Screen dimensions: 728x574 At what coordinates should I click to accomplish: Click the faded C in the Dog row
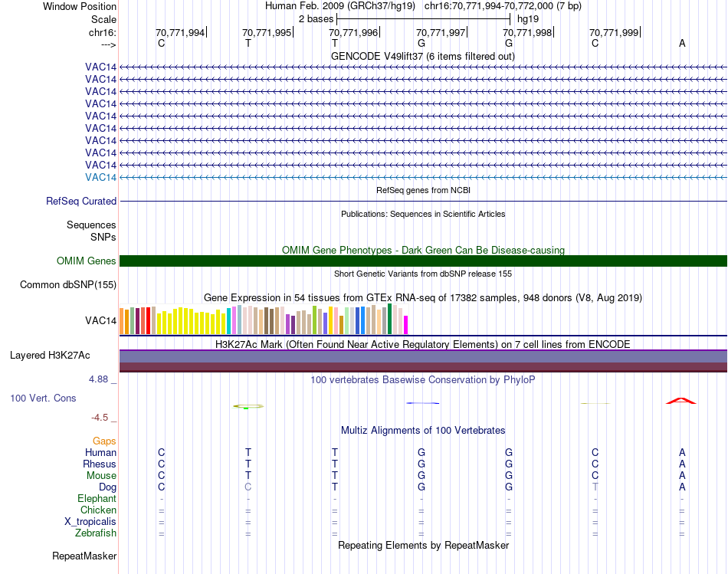[248, 487]
